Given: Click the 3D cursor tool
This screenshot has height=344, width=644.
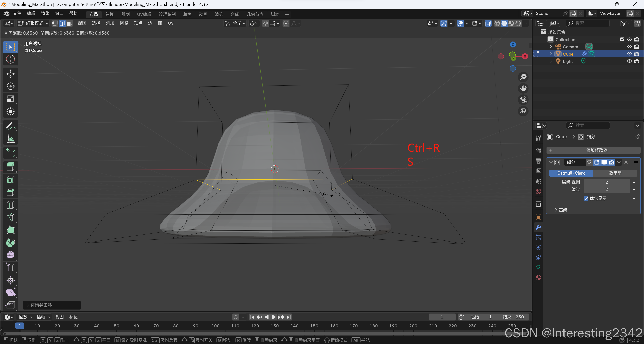Looking at the screenshot, I should pyautogui.click(x=10, y=59).
